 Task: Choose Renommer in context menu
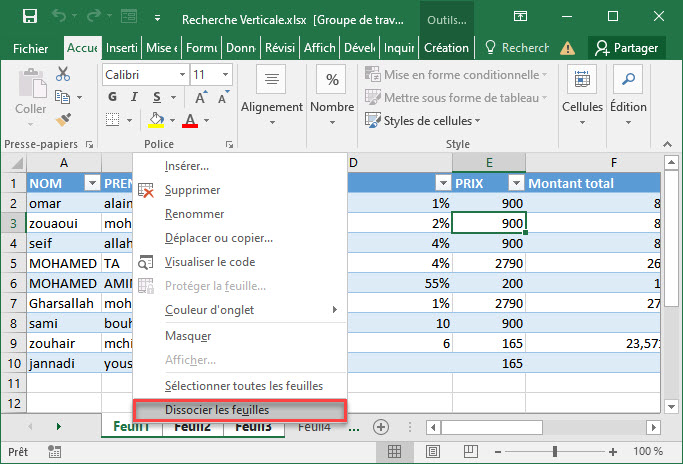point(240,214)
